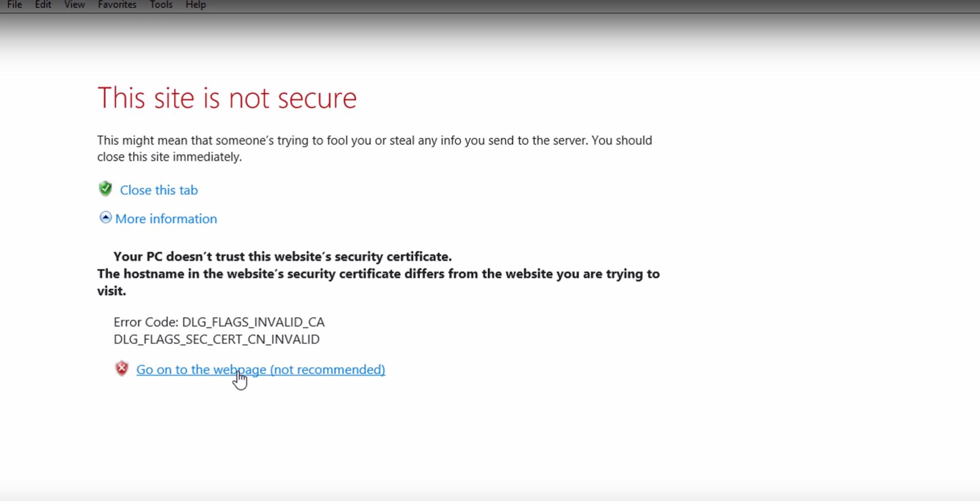Click the "This site is not secure" heading
Viewport: 980px width, 501px height.
click(227, 98)
